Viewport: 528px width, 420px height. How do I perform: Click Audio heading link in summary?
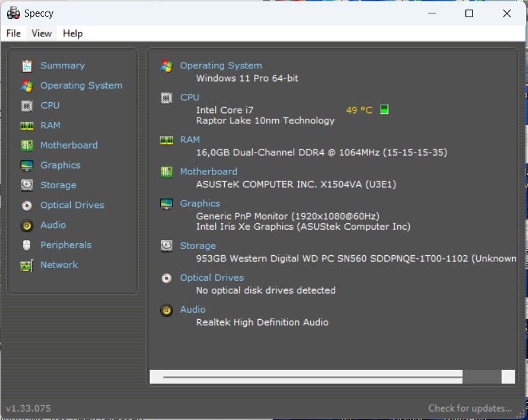[193, 310]
